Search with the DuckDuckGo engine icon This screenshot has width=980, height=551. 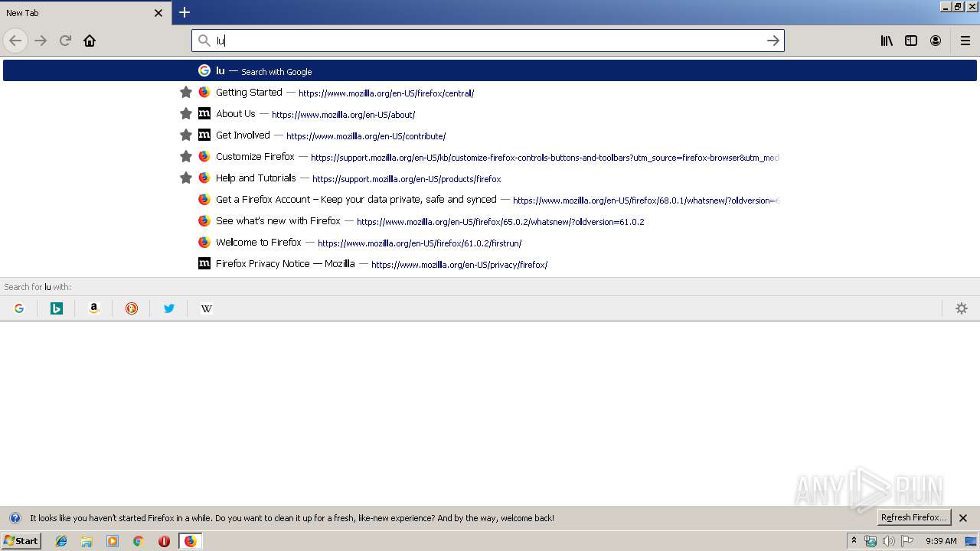pos(132,308)
